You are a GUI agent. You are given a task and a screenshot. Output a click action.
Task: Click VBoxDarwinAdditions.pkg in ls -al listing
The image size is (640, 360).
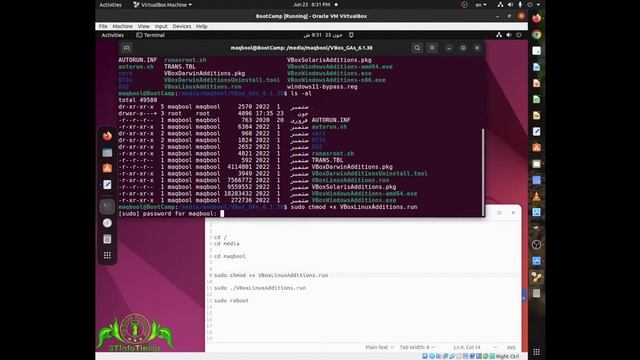(352, 167)
